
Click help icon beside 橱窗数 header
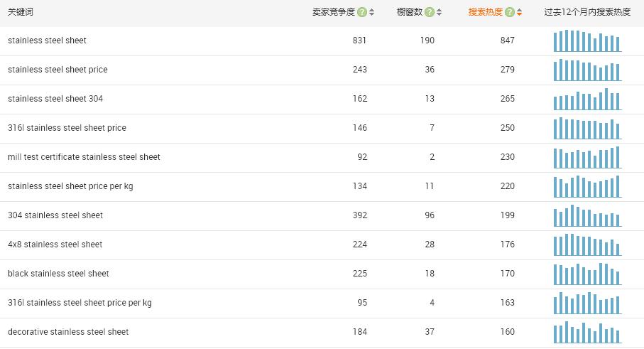tap(430, 12)
